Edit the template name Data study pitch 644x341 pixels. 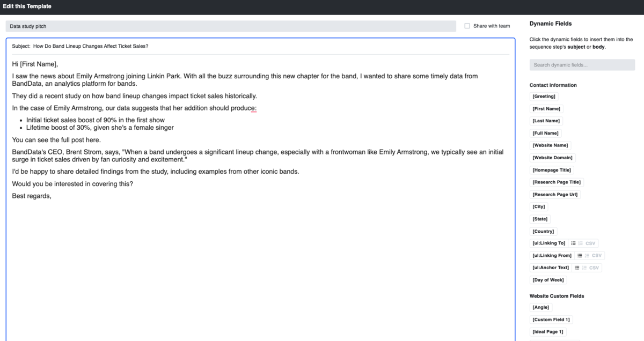231,26
